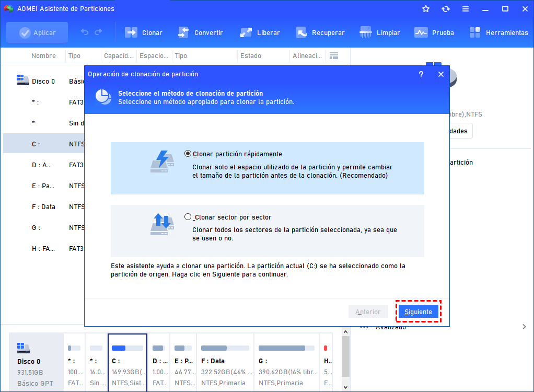Image resolution: width=534 pixels, height=392 pixels.
Task: Click the sector clone arrows disk icon
Action: tap(162, 224)
